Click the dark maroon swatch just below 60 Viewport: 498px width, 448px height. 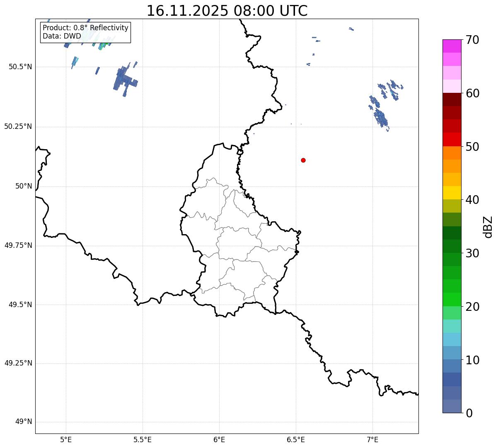click(452, 99)
